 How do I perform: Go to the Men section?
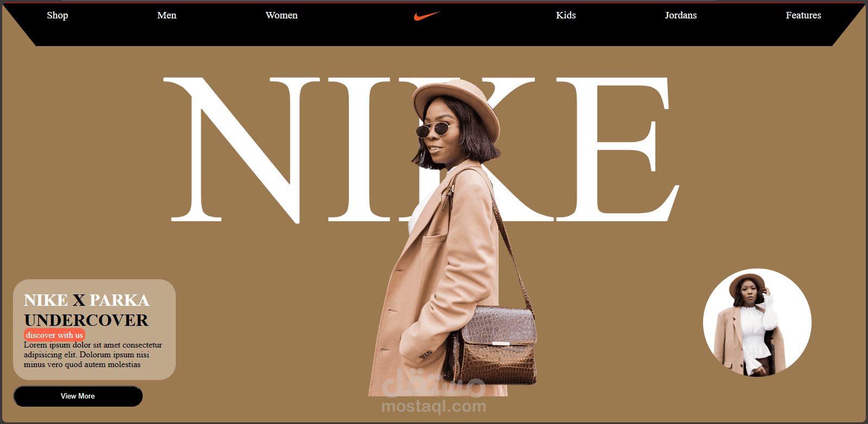167,15
